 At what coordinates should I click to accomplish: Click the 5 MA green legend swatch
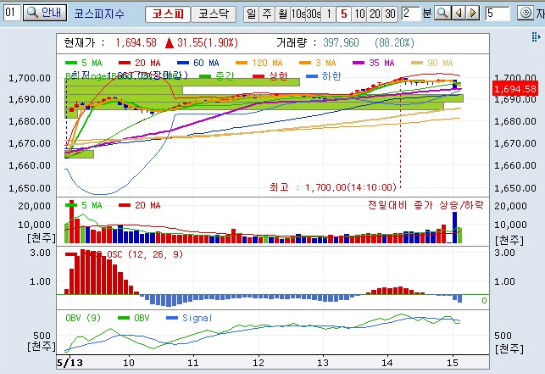coord(71,63)
